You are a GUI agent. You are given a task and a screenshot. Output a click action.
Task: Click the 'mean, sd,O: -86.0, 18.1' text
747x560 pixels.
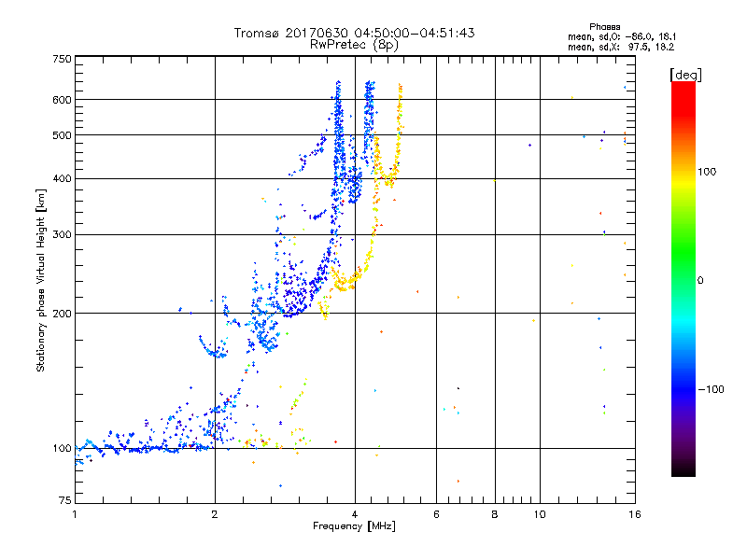click(622, 36)
